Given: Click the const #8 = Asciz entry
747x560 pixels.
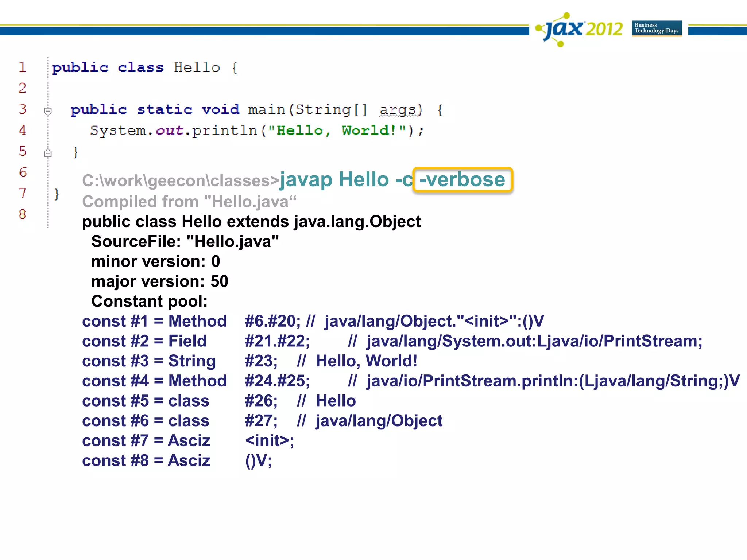Looking at the screenshot, I should [x=146, y=461].
